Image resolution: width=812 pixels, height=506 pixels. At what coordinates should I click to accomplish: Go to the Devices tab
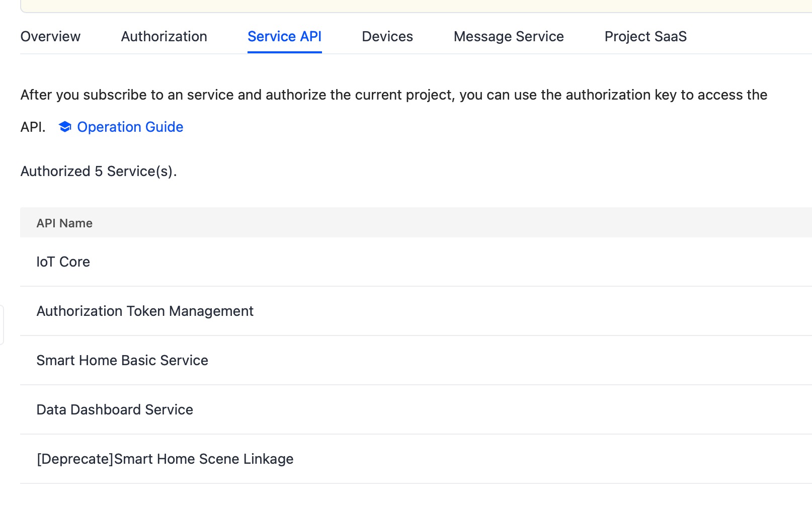[387, 37]
